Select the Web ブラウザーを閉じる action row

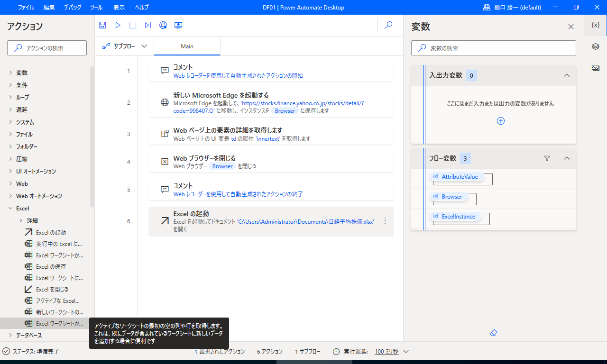pos(271,162)
